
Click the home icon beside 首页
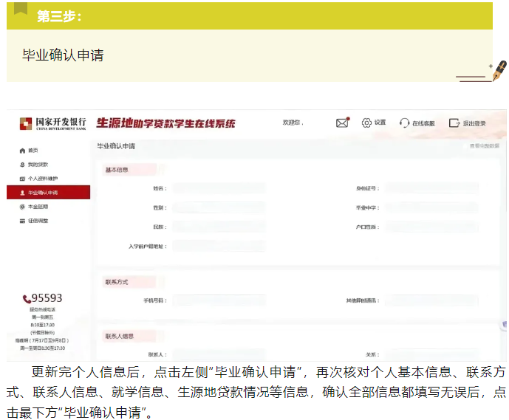tap(22, 151)
